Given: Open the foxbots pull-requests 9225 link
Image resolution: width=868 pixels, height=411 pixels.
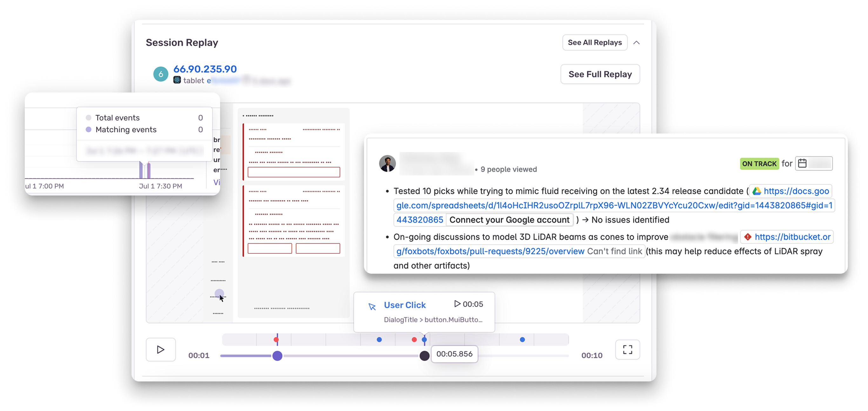Looking at the screenshot, I should [x=490, y=251].
